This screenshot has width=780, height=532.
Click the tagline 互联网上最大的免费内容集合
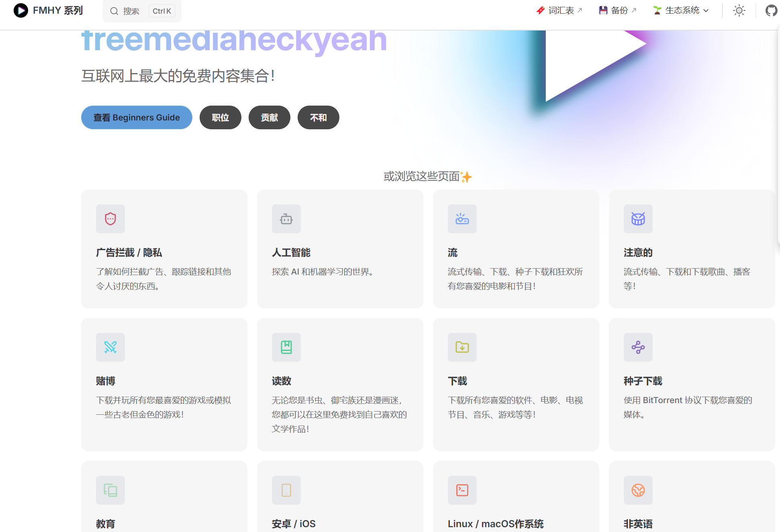pos(178,76)
